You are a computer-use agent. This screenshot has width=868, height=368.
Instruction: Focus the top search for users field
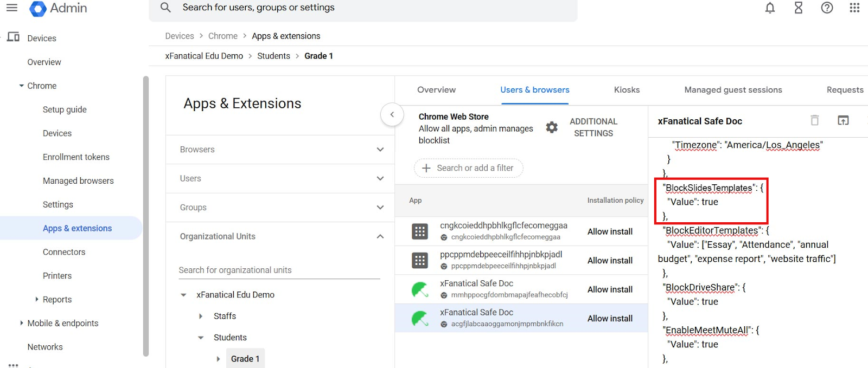pyautogui.click(x=363, y=8)
